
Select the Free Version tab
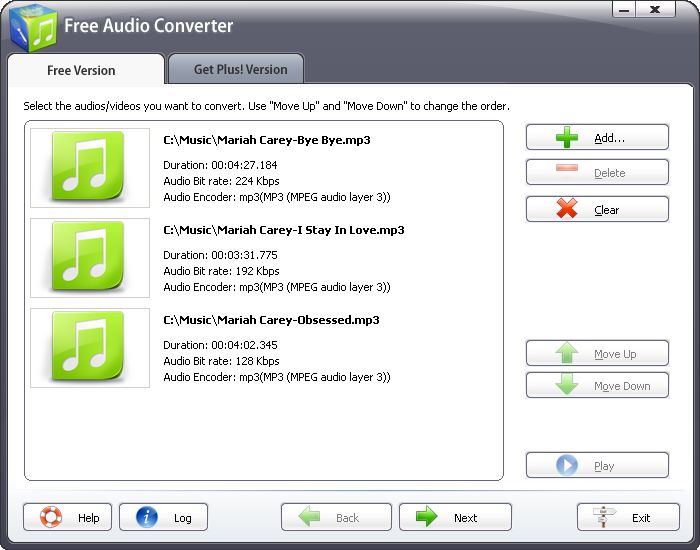coord(81,70)
